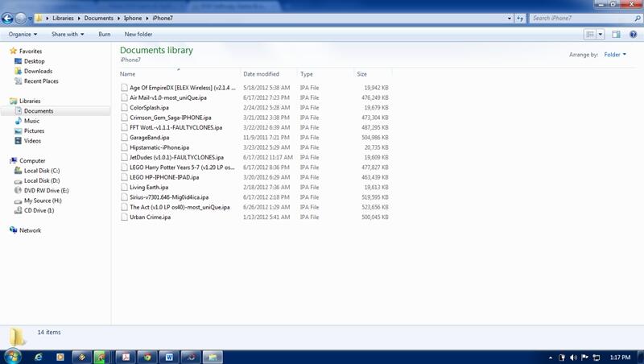Open CD Drive (I:) icon
The width and height of the screenshot is (644, 364).
(x=18, y=210)
